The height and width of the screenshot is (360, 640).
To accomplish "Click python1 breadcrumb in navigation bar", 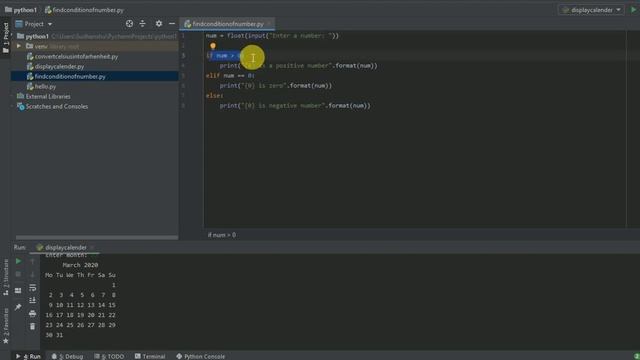I will [20, 10].
